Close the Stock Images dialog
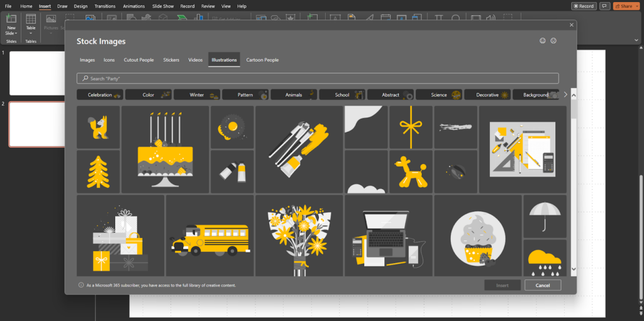644x321 pixels. pos(571,24)
